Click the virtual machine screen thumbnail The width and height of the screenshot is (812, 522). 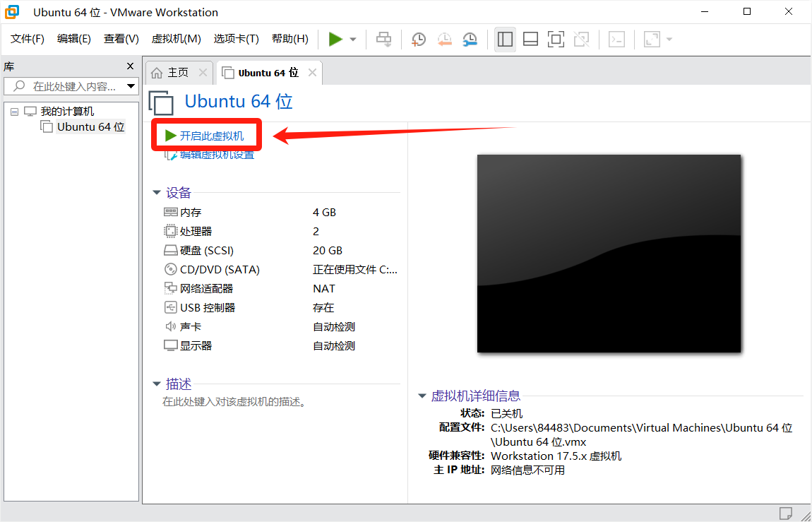pos(609,253)
